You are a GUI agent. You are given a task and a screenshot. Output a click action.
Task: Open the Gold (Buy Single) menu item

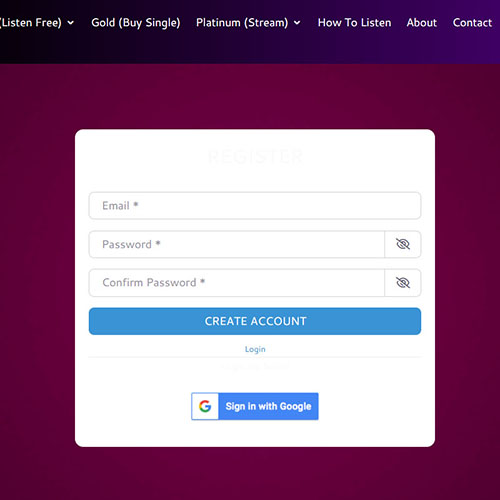136,23
